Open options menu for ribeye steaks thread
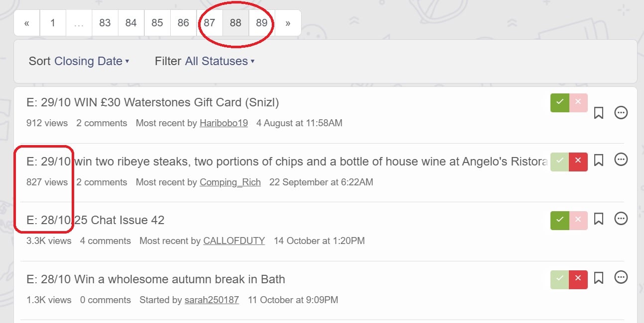 point(621,160)
